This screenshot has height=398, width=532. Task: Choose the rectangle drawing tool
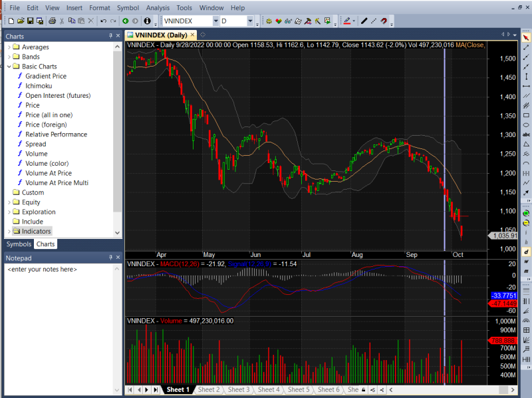tap(526, 115)
